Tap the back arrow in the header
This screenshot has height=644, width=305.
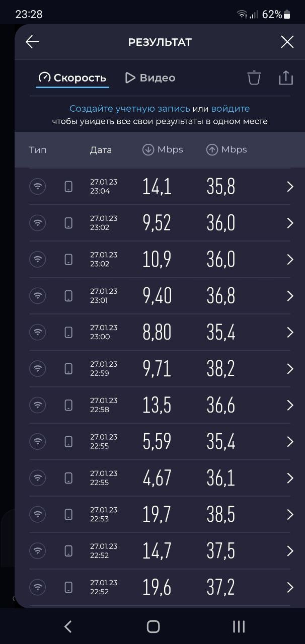coord(33,42)
